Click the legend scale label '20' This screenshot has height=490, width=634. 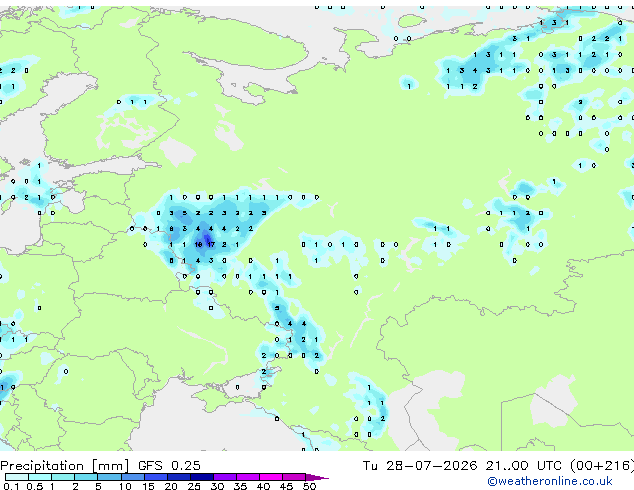[x=171, y=486]
